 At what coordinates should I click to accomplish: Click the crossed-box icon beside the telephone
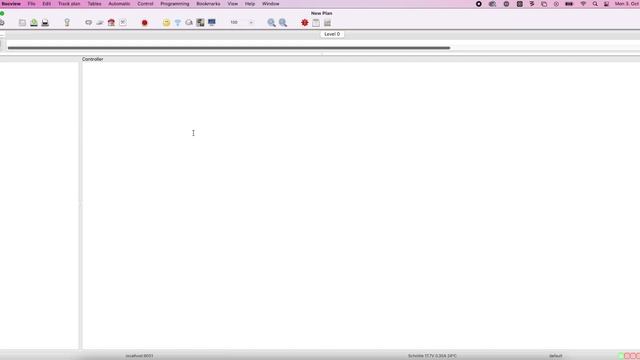point(123,23)
